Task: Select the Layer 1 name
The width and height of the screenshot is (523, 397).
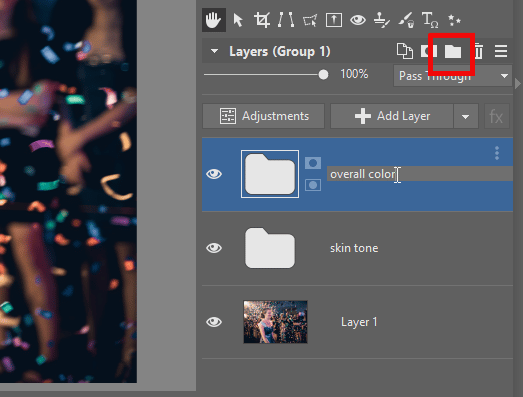Action: tap(359, 322)
